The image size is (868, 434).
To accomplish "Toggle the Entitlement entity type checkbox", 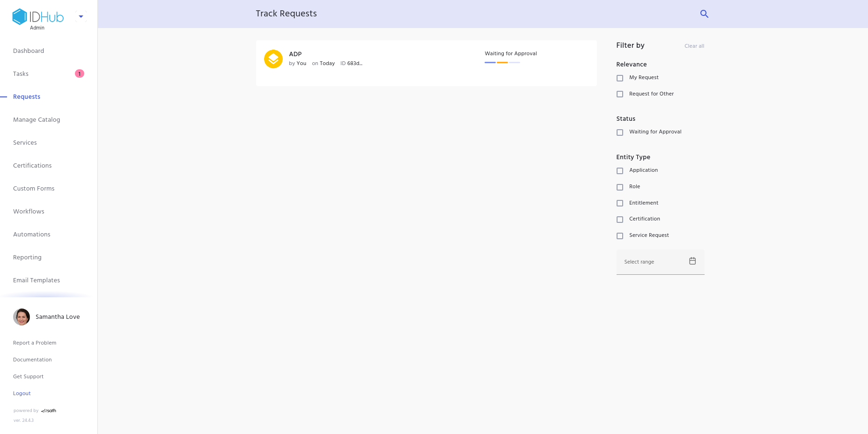I will click(x=620, y=203).
